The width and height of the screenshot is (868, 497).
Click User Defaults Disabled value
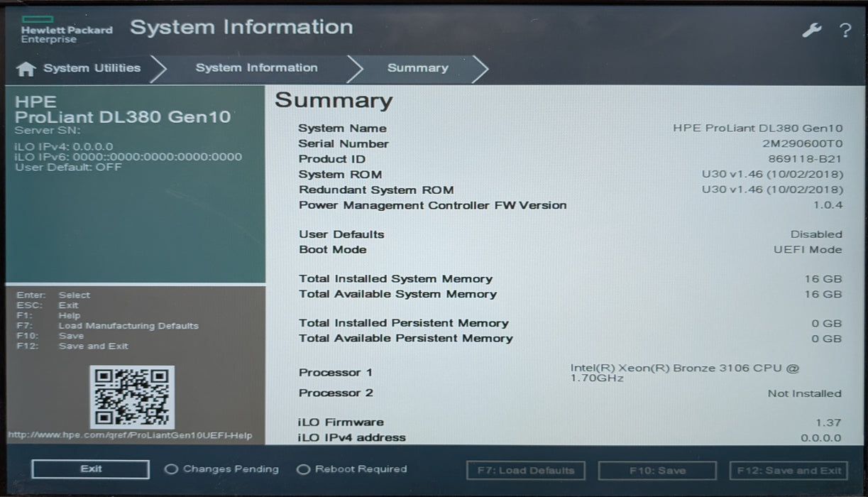coord(816,234)
